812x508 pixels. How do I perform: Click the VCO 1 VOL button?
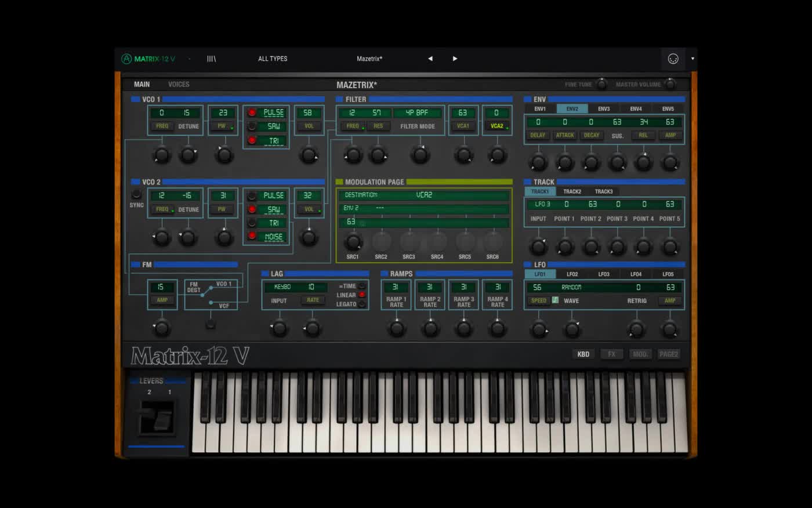(x=309, y=126)
